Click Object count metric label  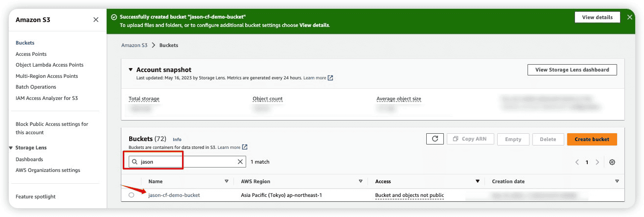(268, 99)
